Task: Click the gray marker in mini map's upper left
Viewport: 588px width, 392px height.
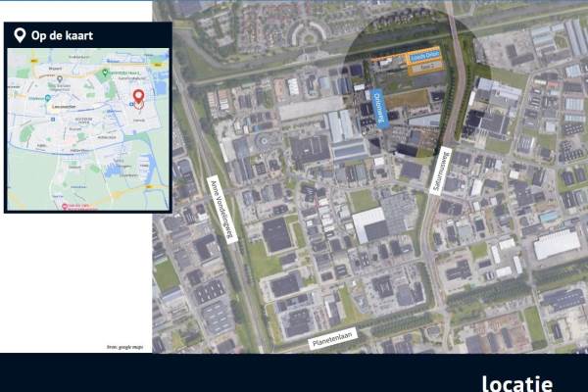Action: (61, 78)
